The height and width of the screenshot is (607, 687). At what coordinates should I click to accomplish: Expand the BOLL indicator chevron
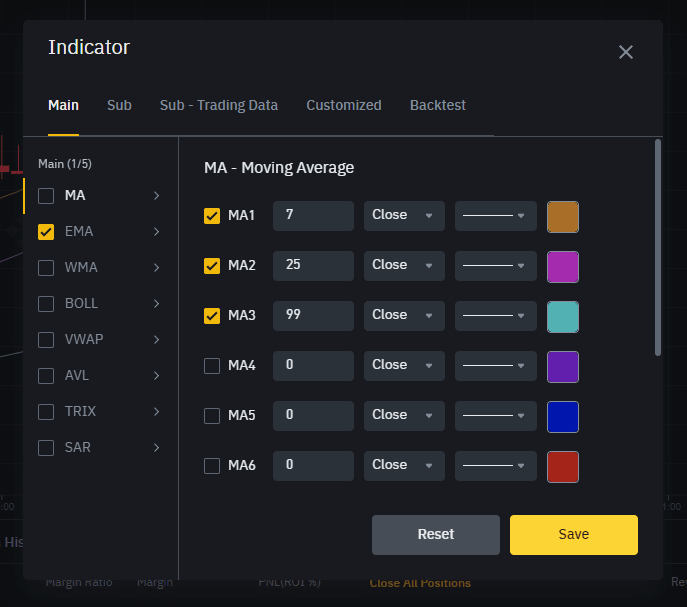click(157, 304)
